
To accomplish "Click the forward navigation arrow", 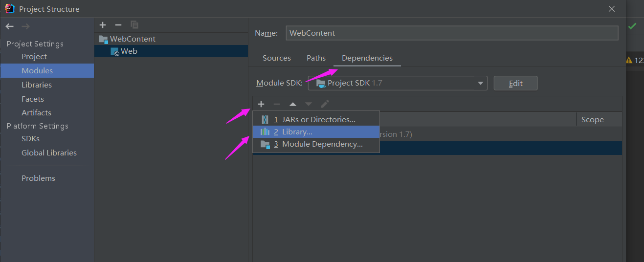I will [x=25, y=26].
